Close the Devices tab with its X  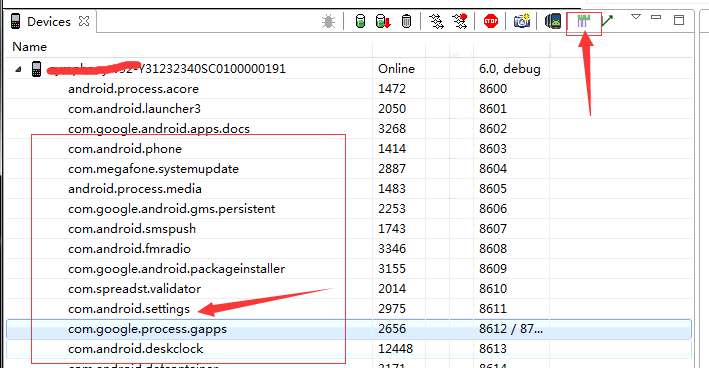tap(84, 21)
